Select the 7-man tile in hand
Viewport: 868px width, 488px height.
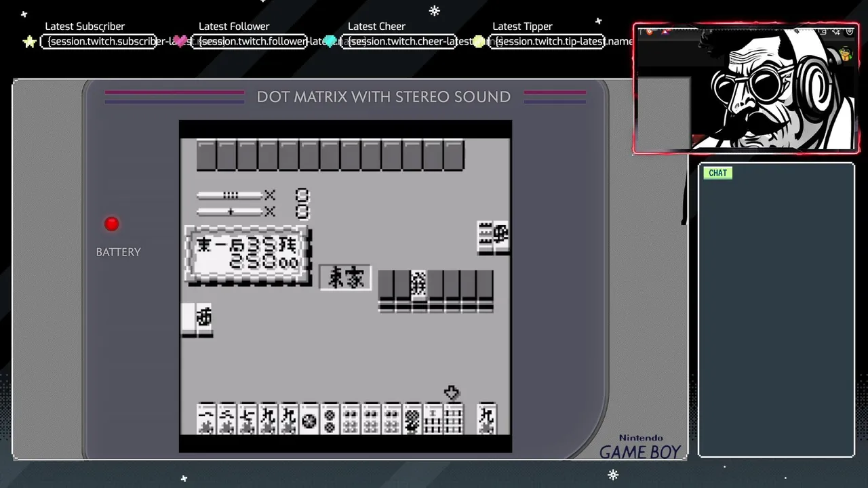point(248,419)
